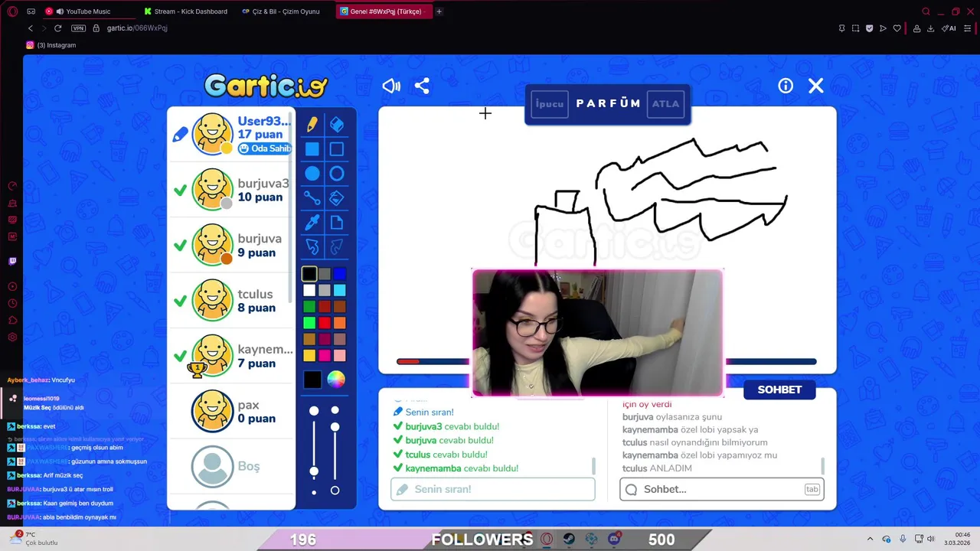Click the 'Senin sıran!' answer input field

click(x=493, y=489)
